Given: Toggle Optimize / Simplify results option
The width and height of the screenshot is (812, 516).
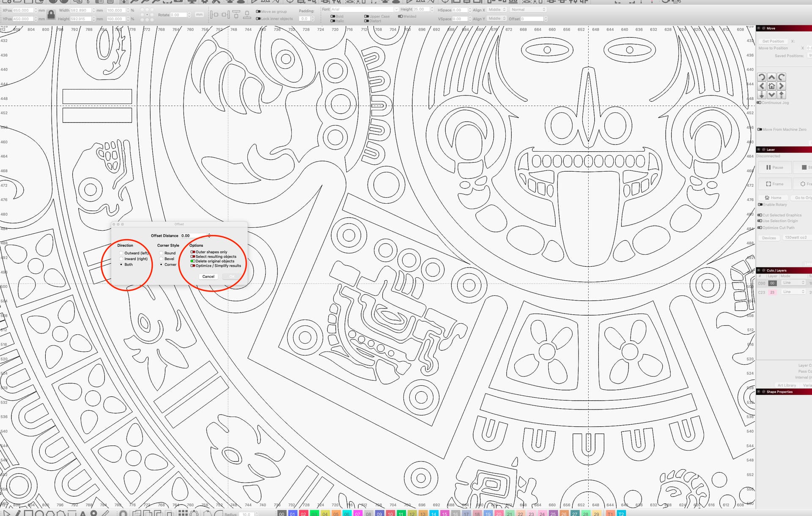Looking at the screenshot, I should click(193, 266).
